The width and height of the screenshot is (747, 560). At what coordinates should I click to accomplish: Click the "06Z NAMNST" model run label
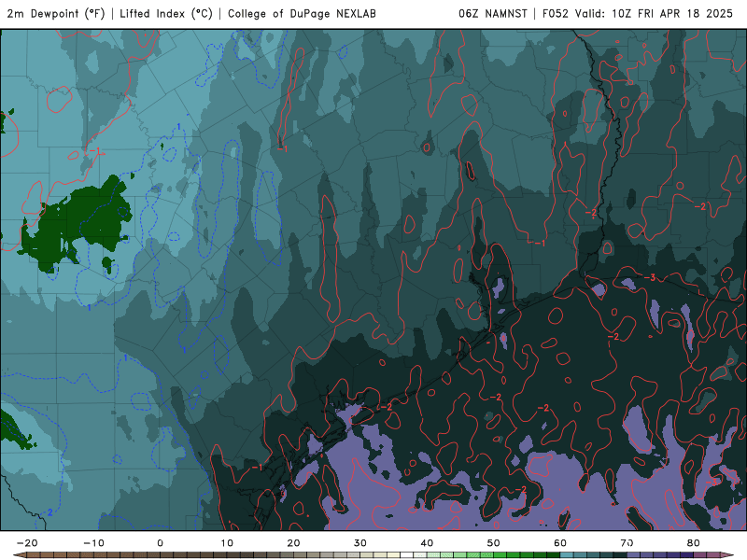pos(493,14)
